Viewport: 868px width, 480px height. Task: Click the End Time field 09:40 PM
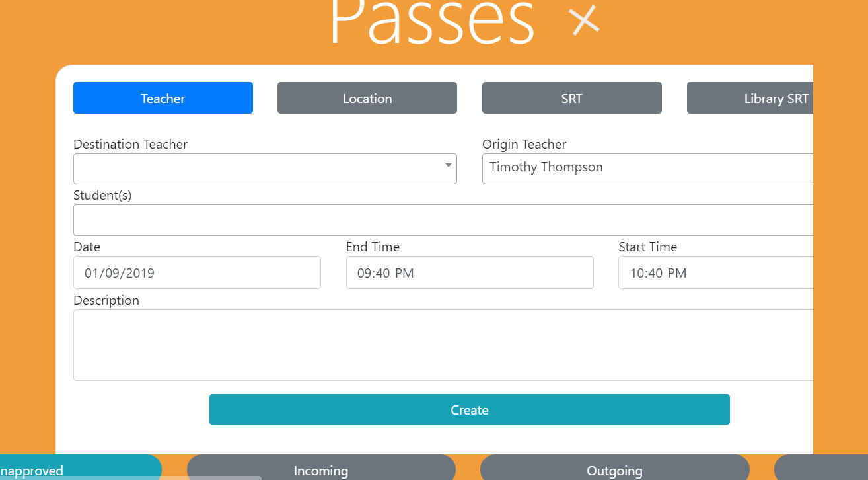coord(470,272)
